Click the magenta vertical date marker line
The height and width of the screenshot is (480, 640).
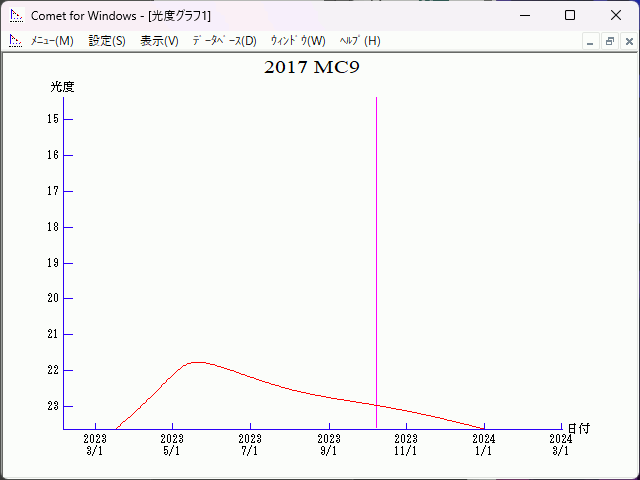[x=376, y=250]
